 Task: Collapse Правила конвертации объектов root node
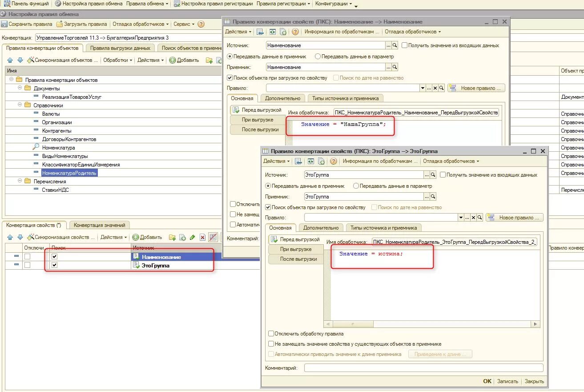point(11,80)
